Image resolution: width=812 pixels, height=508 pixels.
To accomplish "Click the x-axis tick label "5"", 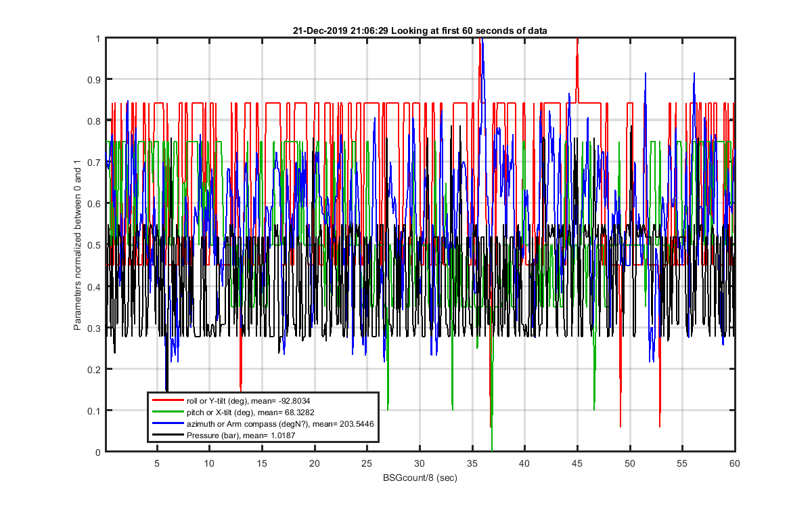I will (x=157, y=463).
